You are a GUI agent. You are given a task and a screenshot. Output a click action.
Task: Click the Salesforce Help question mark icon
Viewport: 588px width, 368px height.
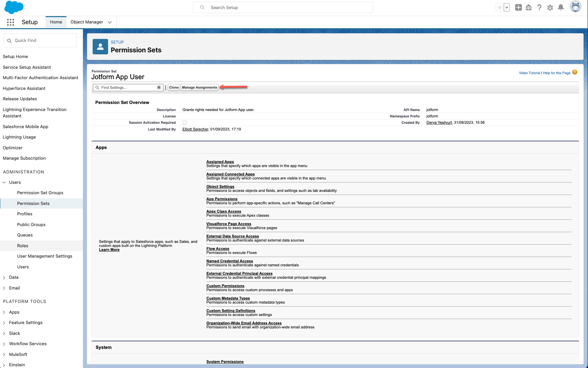tap(539, 7)
